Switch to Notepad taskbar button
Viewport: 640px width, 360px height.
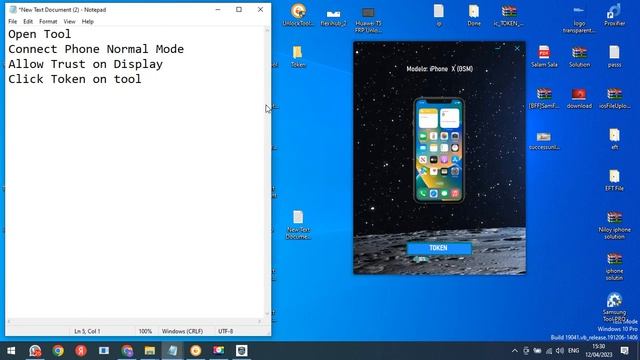[x=173, y=351]
